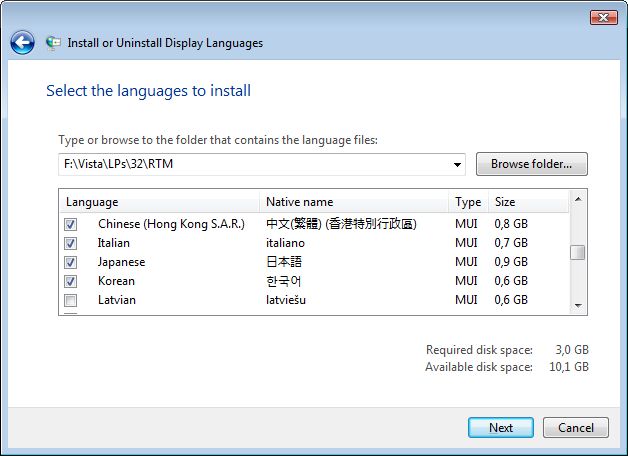Select the Japanese row name

click(x=121, y=262)
